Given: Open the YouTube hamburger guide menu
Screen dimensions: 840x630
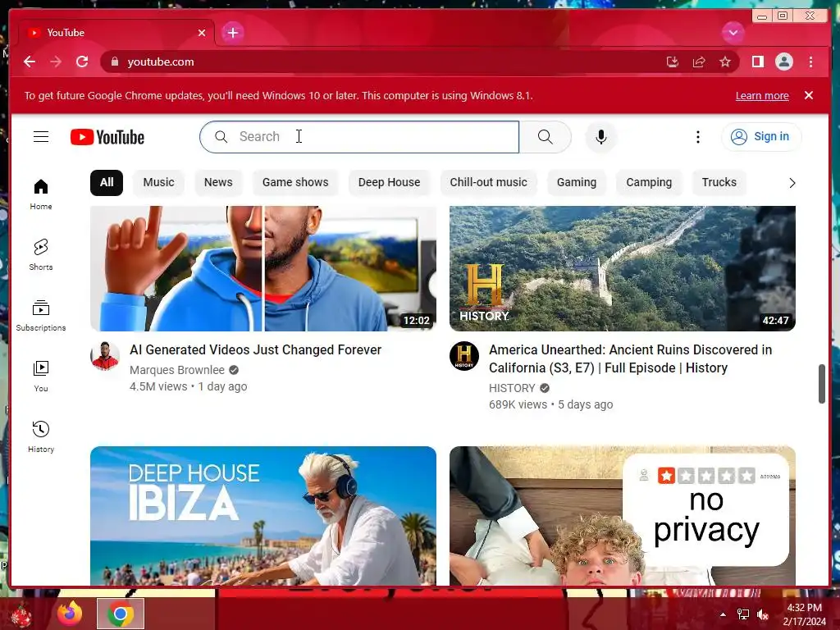Looking at the screenshot, I should 41,137.
